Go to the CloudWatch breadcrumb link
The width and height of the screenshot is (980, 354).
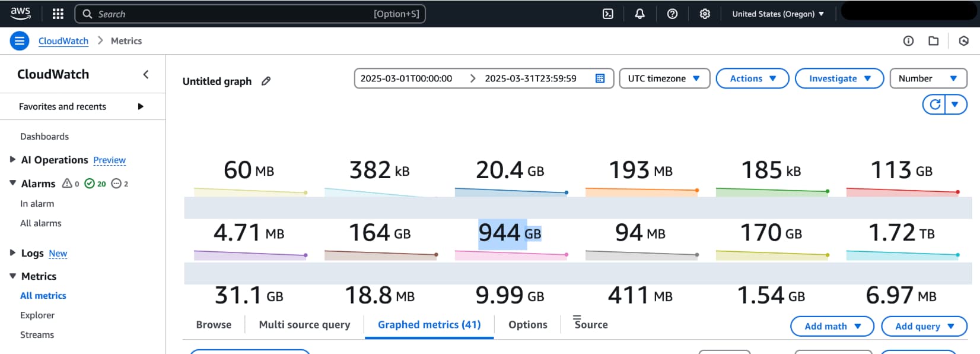(x=63, y=41)
